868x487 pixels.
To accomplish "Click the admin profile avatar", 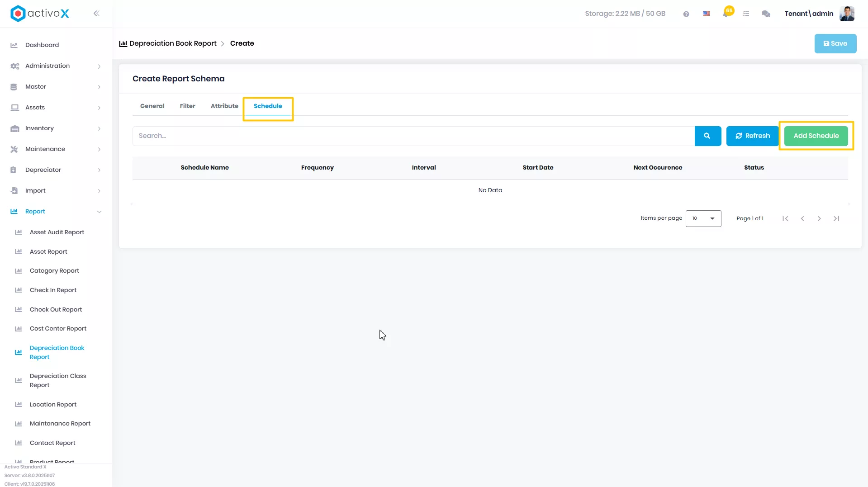I will (847, 14).
